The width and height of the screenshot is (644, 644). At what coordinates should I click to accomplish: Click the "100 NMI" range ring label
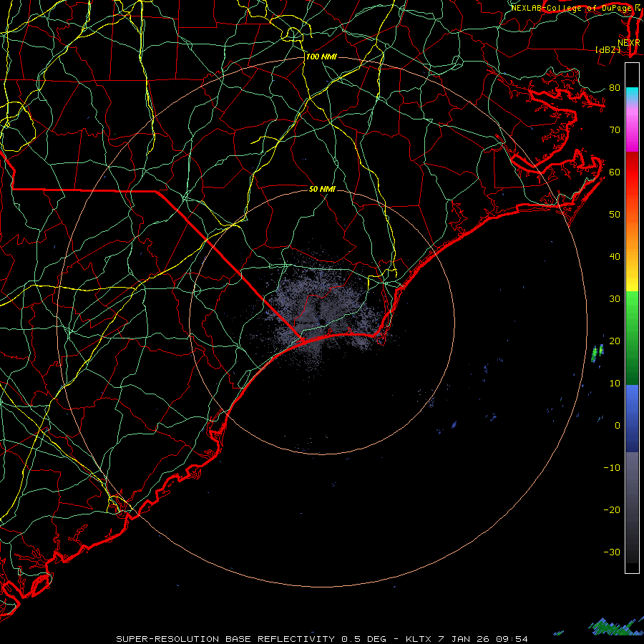point(321,57)
